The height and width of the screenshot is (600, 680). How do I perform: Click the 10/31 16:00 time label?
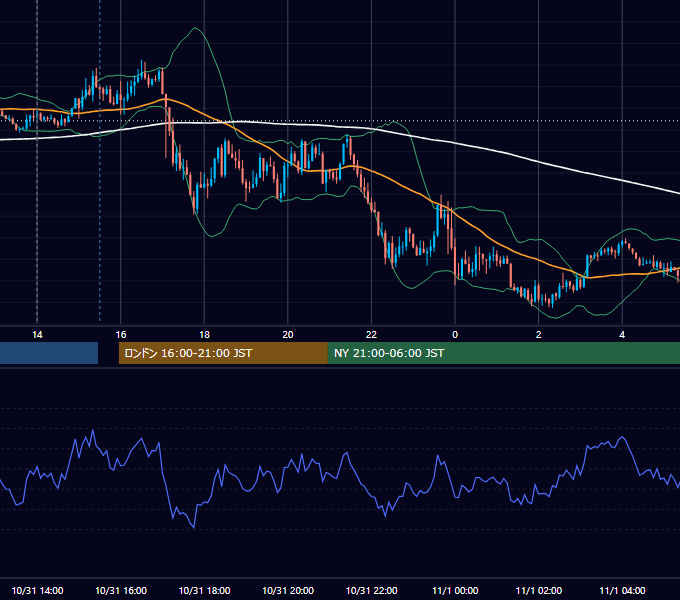point(121,590)
